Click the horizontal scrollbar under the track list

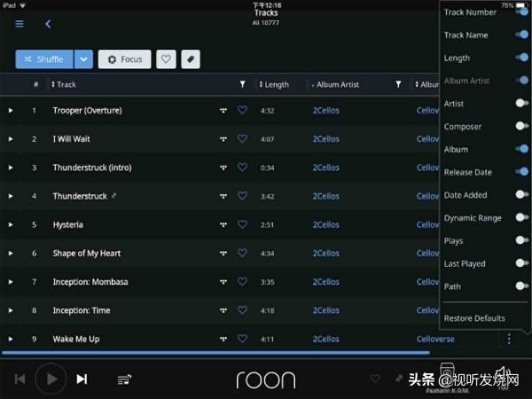(x=215, y=353)
